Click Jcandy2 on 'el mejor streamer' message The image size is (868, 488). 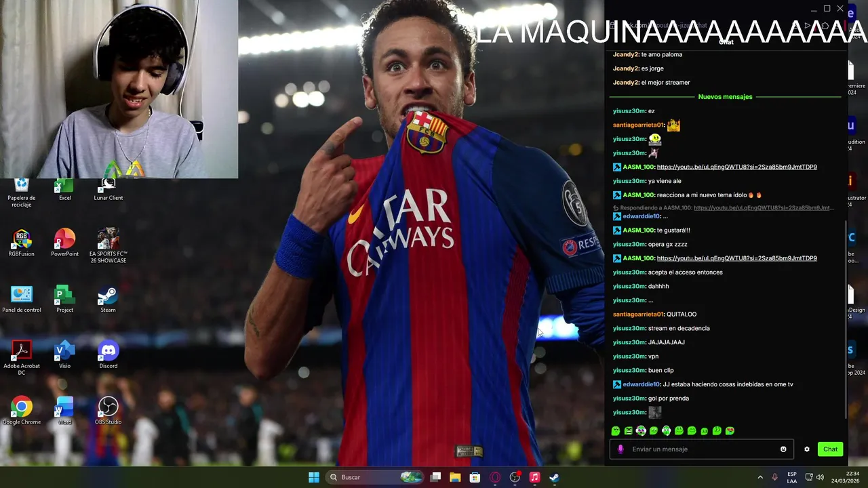[625, 83]
